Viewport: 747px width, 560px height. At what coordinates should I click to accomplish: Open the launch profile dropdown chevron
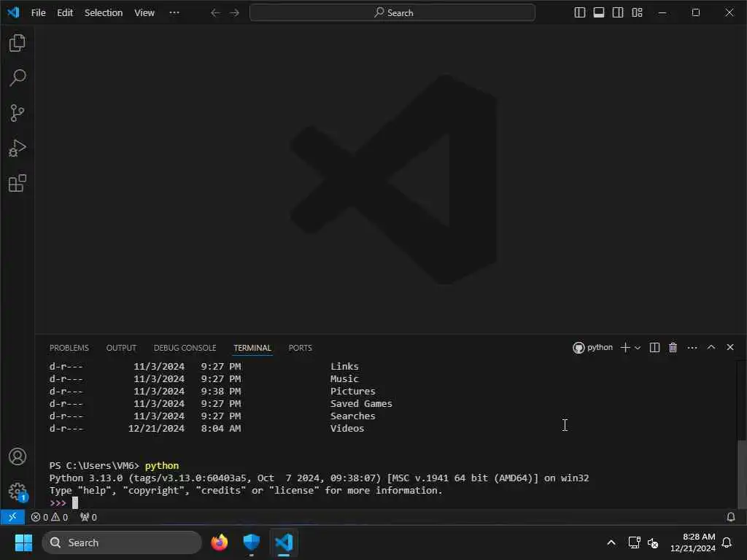tap(638, 348)
